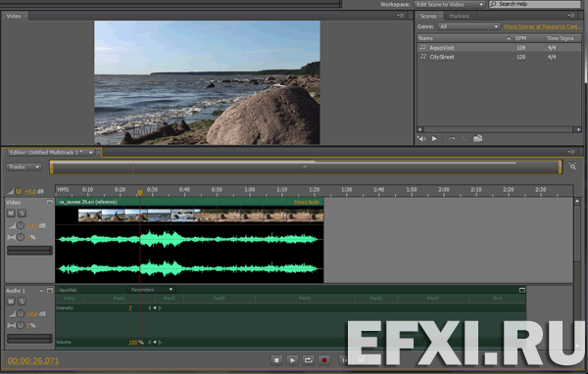This screenshot has height=374, width=588.
Task: Open the Video panel options menu
Action: pos(401,16)
